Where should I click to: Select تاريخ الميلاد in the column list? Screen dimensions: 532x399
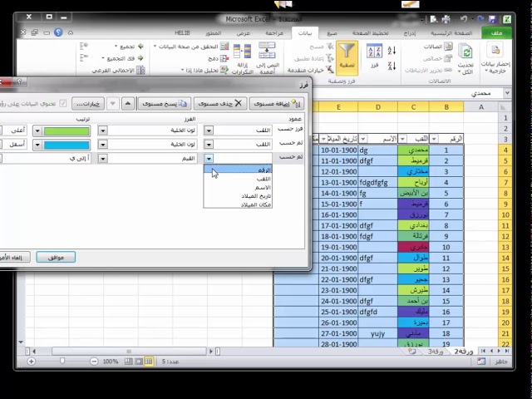pos(238,196)
